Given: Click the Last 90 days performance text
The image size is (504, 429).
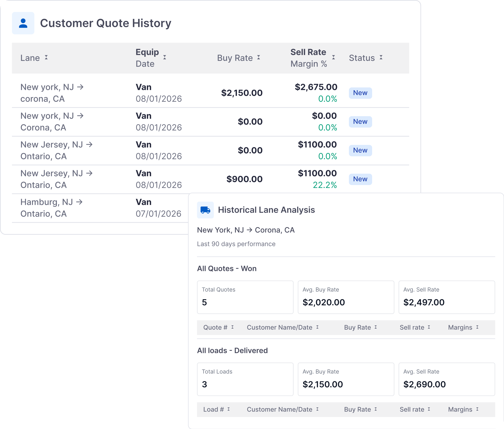Looking at the screenshot, I should pyautogui.click(x=236, y=244).
